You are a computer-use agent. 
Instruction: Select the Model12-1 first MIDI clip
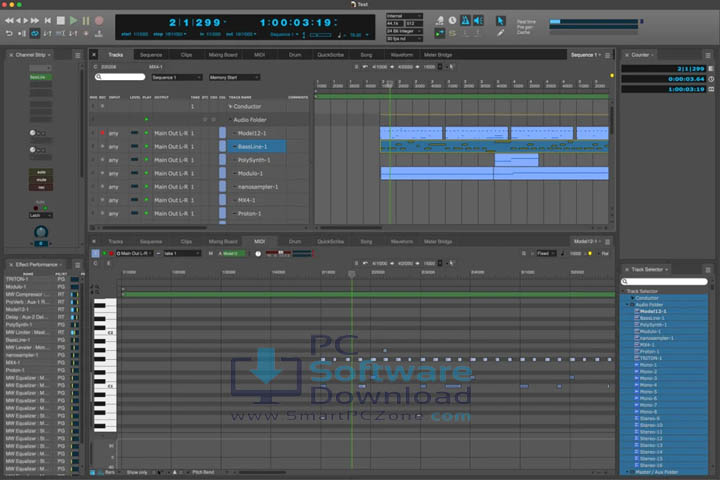coord(411,133)
